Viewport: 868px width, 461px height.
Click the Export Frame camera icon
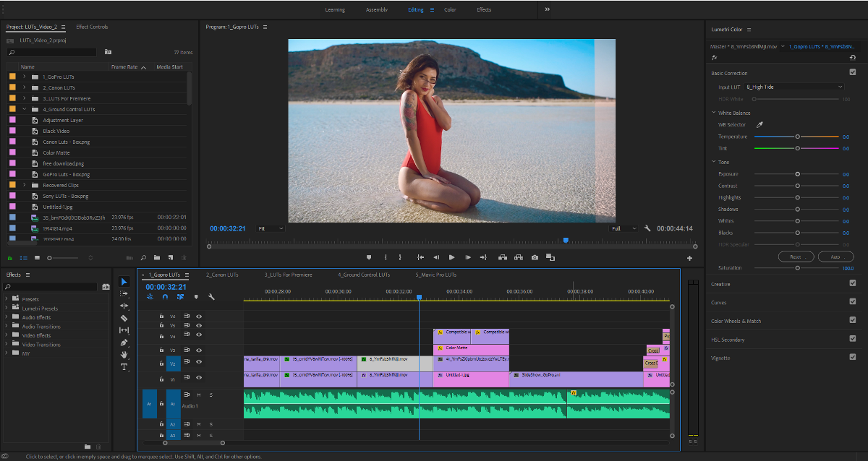coord(535,257)
